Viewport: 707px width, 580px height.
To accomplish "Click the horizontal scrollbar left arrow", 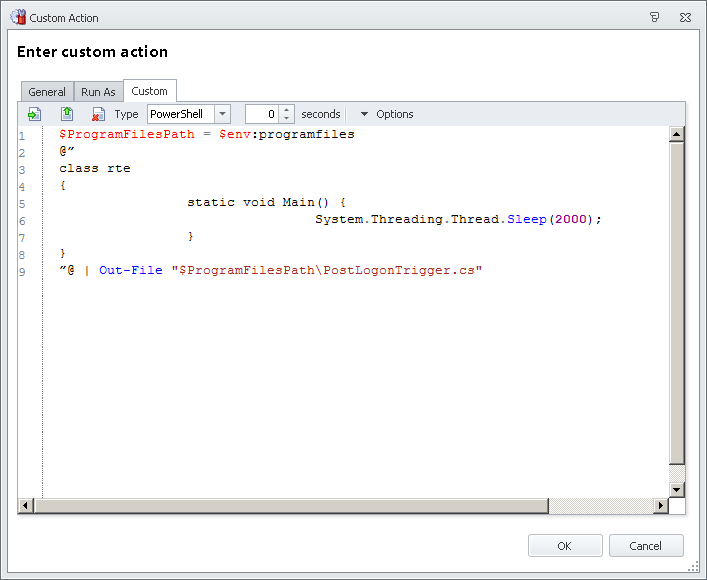I will pyautogui.click(x=25, y=506).
